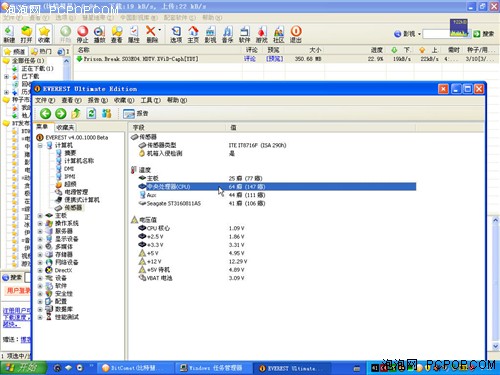Open the 影视 search category dropdown in BitComet
The width and height of the screenshot is (500, 375).
(x=419, y=34)
